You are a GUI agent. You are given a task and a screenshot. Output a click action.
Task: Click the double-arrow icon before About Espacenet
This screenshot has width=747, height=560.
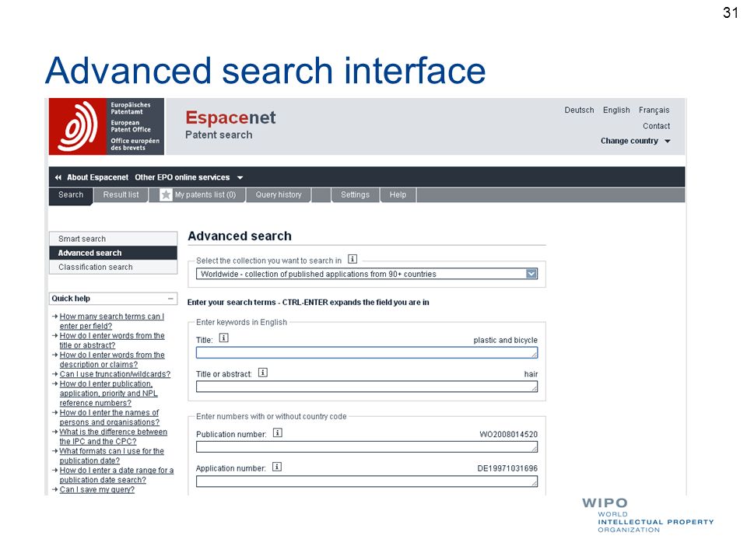[x=58, y=177]
